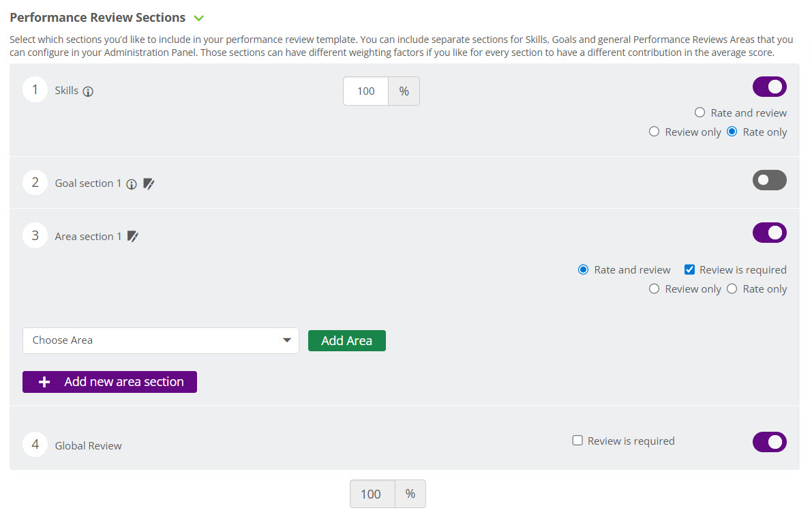Click the edit icon for Goal section 1
The height and width of the screenshot is (517, 812).
click(x=149, y=184)
